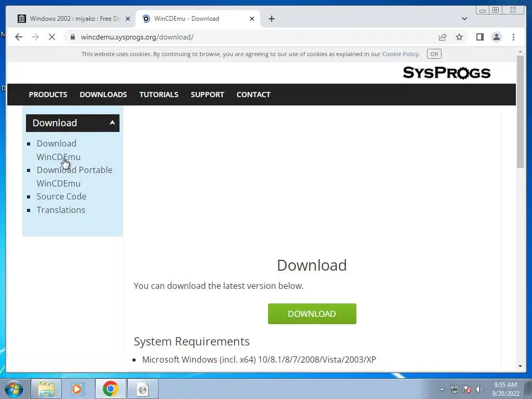Open Download WinCDEmu sidebar link

coord(58,150)
